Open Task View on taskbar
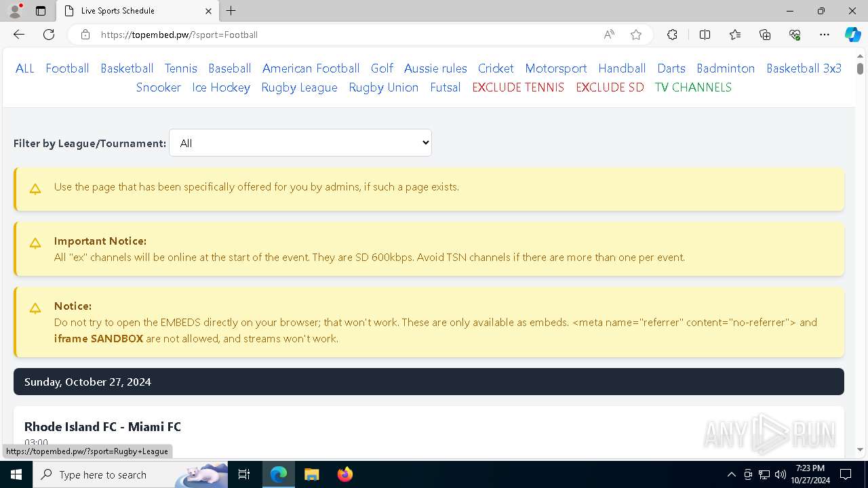The height and width of the screenshot is (488, 868). [244, 474]
